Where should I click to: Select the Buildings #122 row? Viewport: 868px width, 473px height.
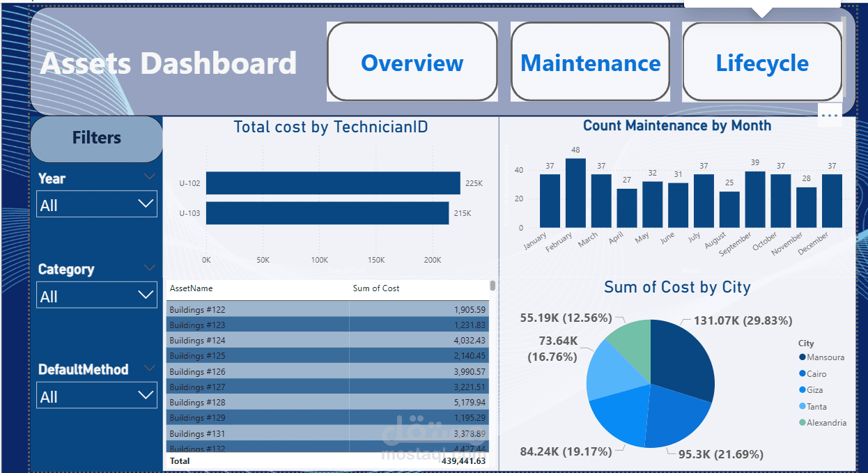tap(327, 309)
